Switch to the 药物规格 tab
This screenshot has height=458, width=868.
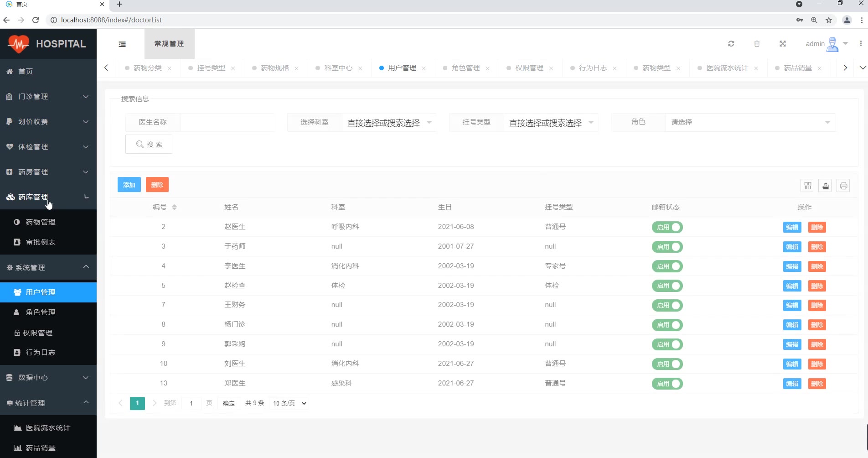[274, 68]
